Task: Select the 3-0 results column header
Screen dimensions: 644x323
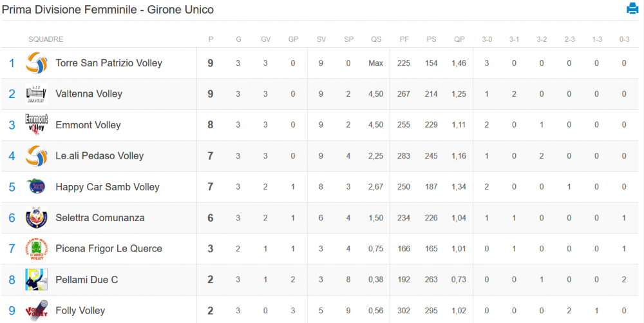Action: click(x=487, y=39)
